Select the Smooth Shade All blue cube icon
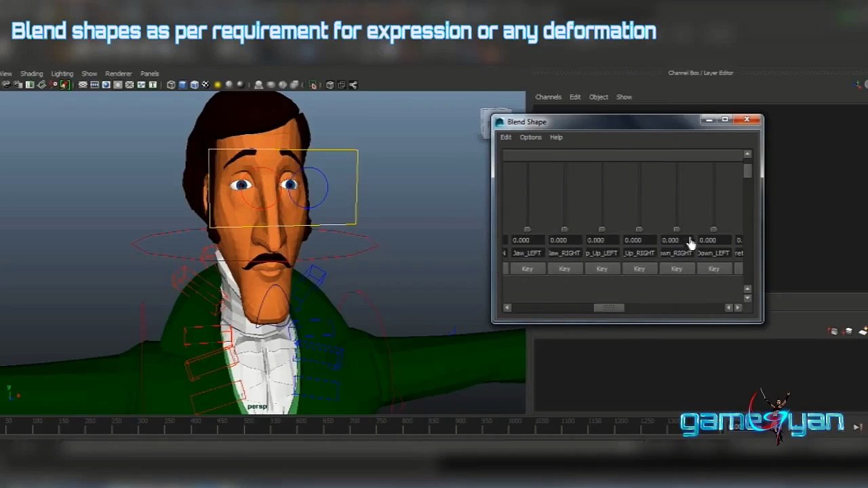Screen dimensions: 868x488 click(183, 85)
